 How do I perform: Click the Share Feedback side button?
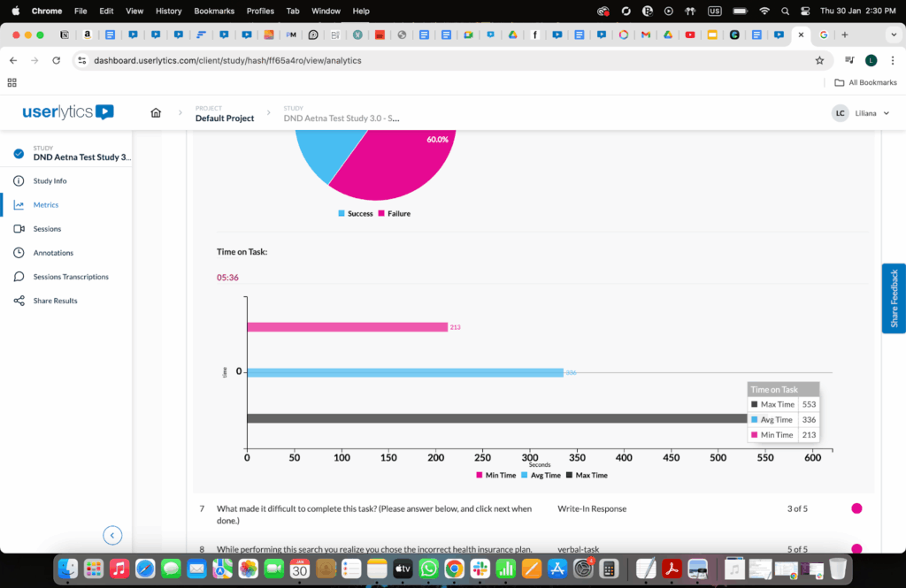pos(894,298)
